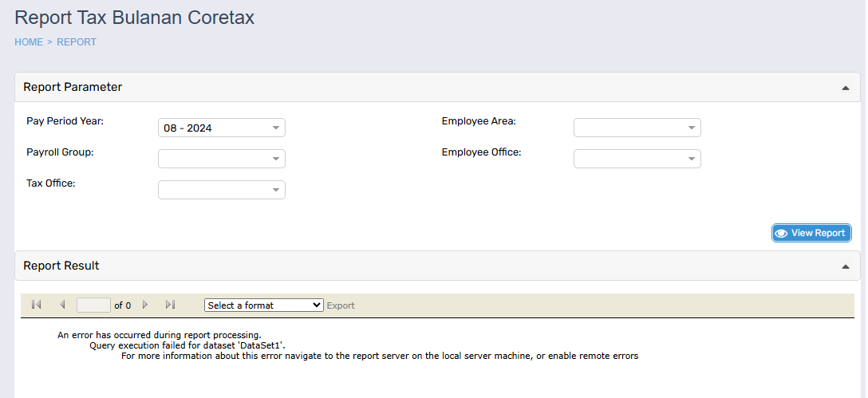Expand the Employee Office dropdown
This screenshot has height=398, width=868.
click(637, 159)
